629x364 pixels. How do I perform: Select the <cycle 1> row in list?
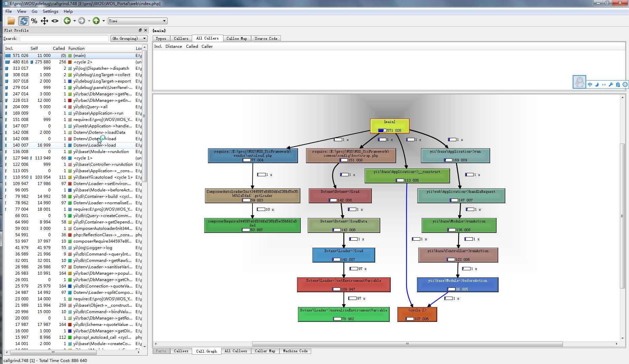point(73,158)
